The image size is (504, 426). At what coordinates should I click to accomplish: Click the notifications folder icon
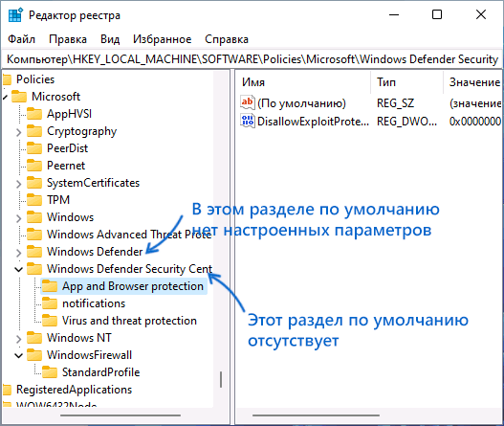(50, 303)
